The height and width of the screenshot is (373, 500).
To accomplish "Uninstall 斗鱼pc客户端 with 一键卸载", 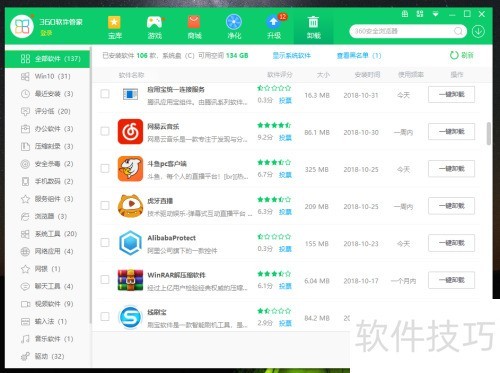I will 451,169.
